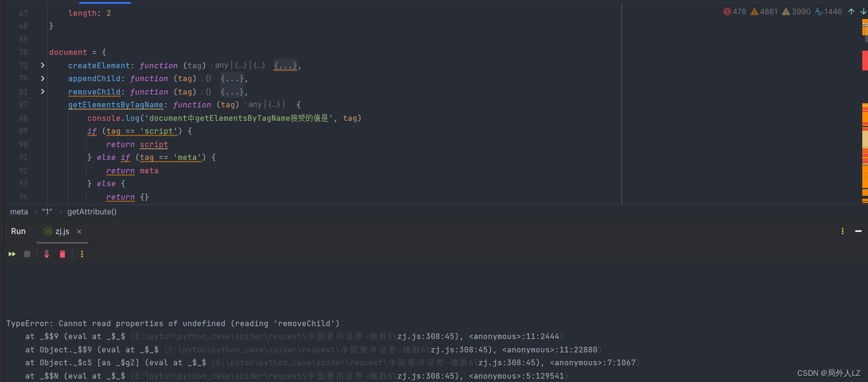Image resolution: width=868 pixels, height=382 pixels.
Task: Show the 1446 typos indicator
Action: coord(828,11)
